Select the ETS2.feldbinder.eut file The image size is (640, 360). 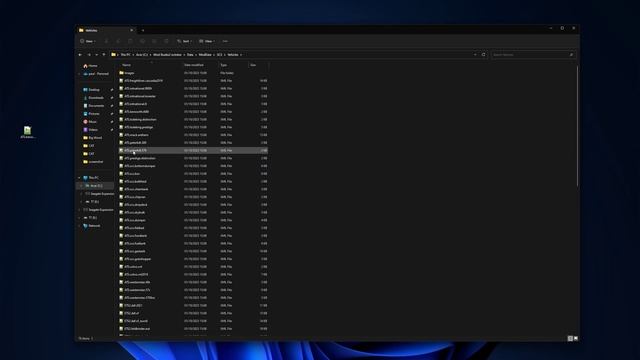[193, 329]
